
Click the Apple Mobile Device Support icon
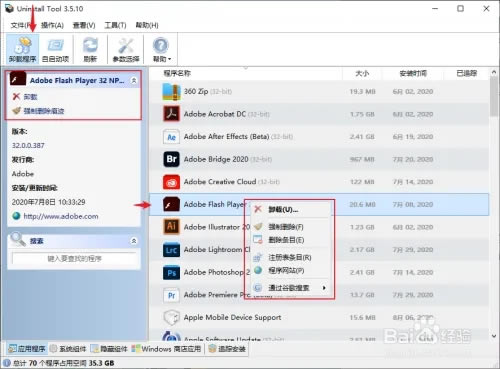[171, 317]
